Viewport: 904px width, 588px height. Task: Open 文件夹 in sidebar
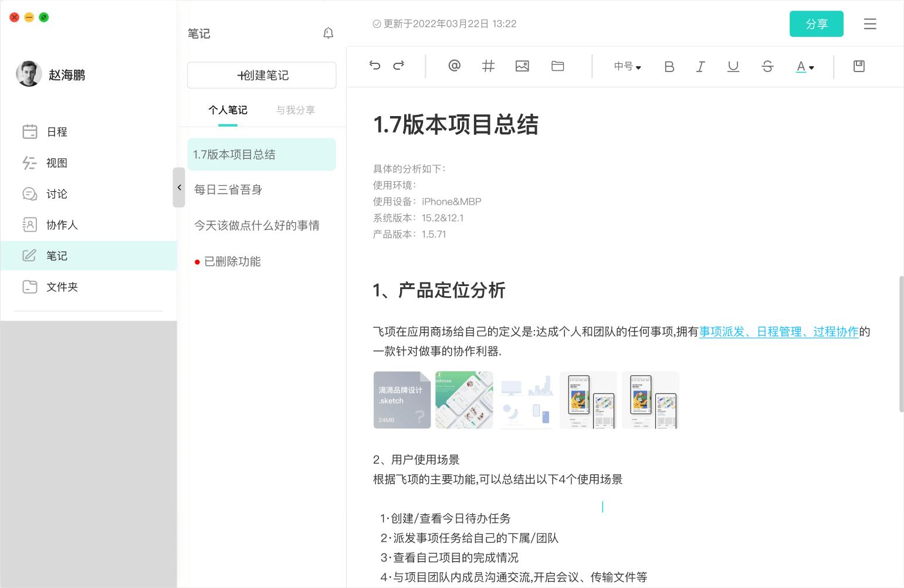click(89, 287)
